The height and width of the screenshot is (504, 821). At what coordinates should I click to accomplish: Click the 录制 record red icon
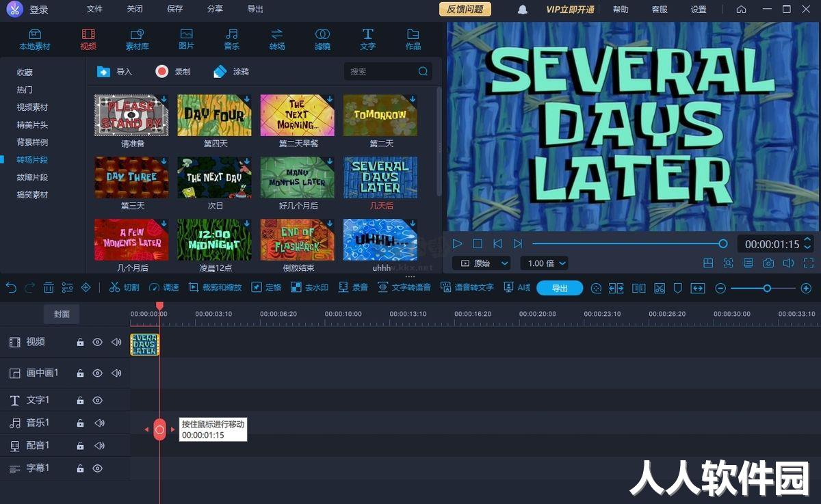161,71
